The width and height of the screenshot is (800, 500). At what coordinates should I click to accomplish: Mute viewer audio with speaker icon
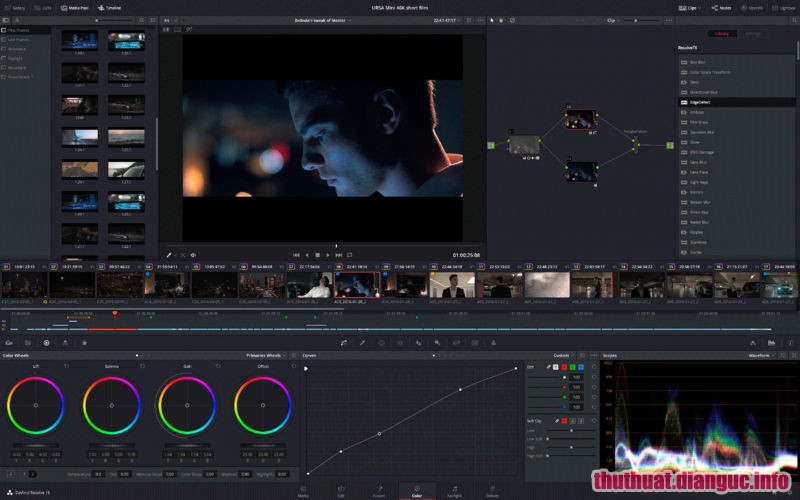tap(193, 255)
